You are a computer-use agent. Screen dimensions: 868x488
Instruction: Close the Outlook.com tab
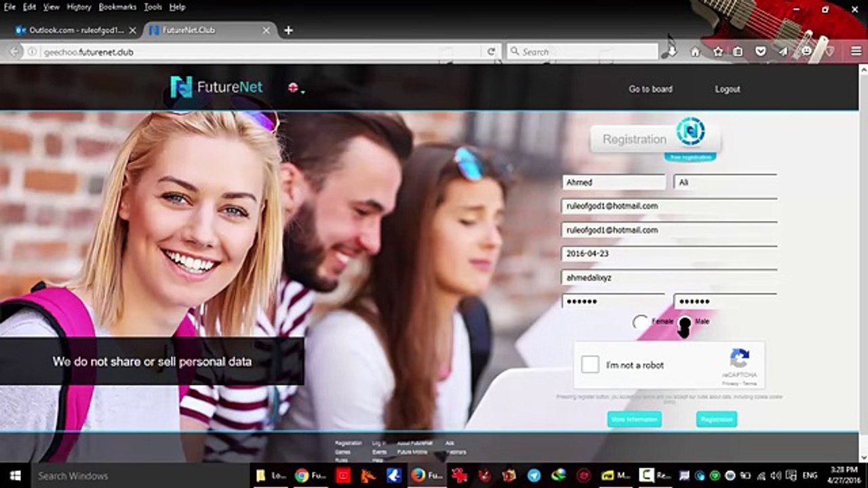[132, 30]
